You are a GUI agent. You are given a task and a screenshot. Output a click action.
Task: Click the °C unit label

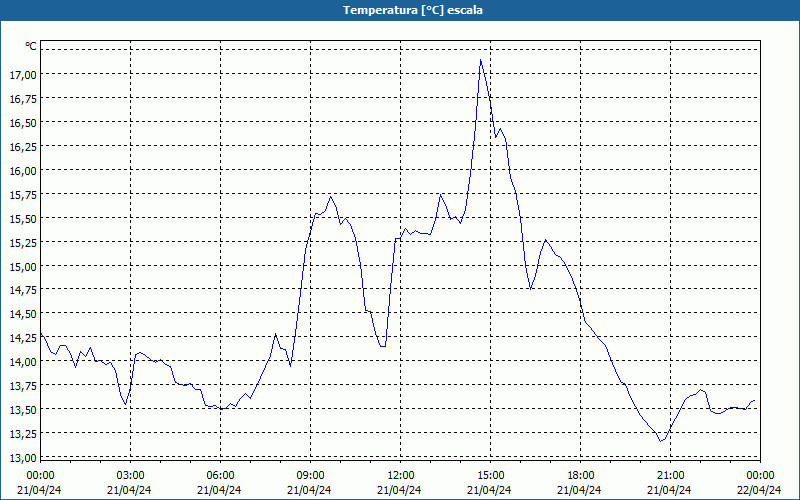pos(31,46)
